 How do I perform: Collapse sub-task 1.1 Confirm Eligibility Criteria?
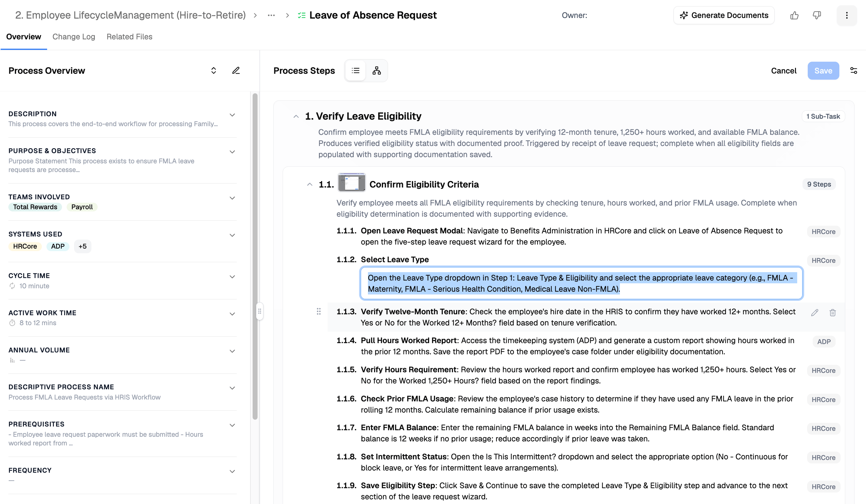(310, 184)
